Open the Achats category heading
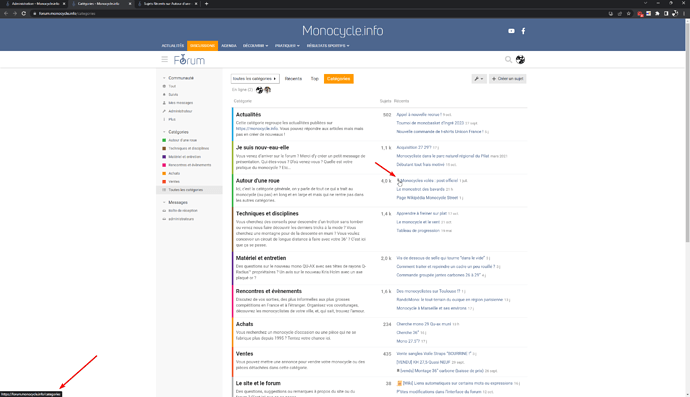Screen dimensions: 690x397 [244, 324]
